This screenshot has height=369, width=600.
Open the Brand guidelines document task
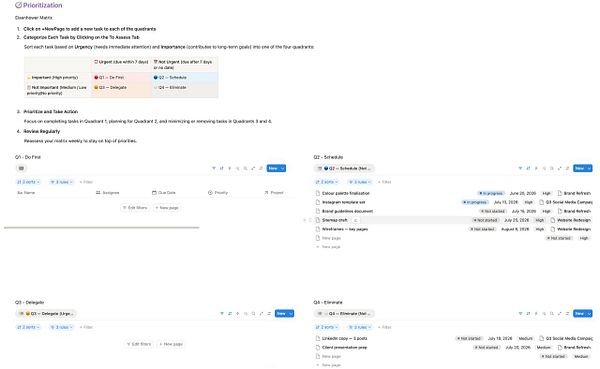(x=347, y=211)
